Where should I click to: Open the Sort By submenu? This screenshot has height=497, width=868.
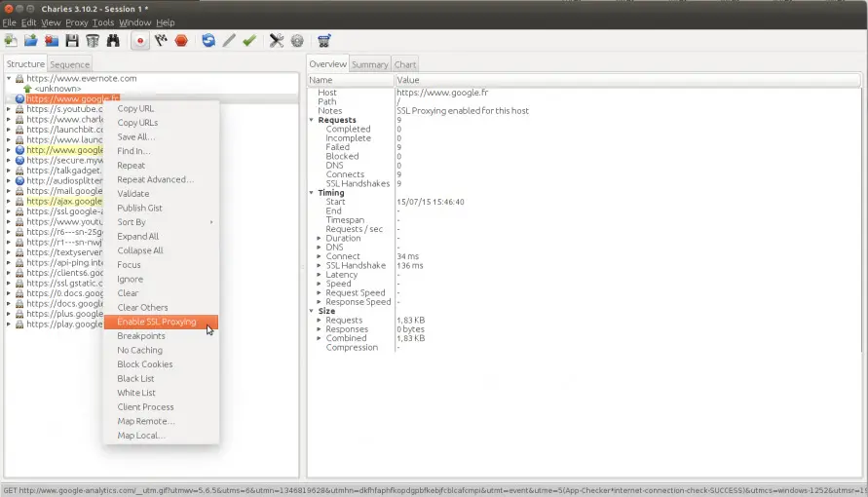(161, 222)
